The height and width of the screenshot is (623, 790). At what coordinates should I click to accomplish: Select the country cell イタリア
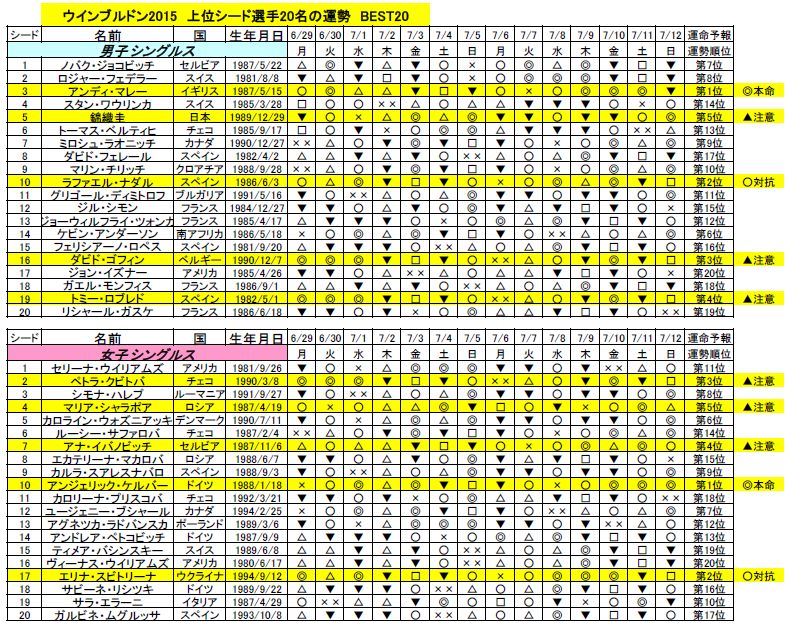200,602
